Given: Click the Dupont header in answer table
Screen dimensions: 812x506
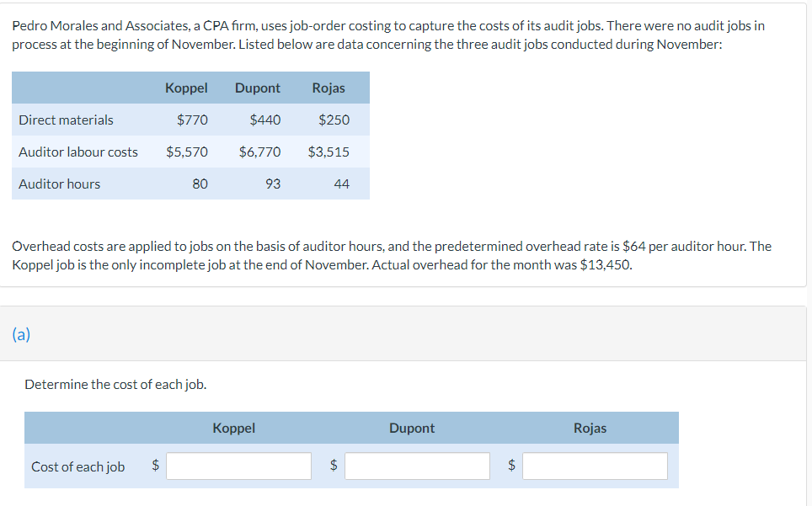Looking at the screenshot, I should tap(412, 428).
